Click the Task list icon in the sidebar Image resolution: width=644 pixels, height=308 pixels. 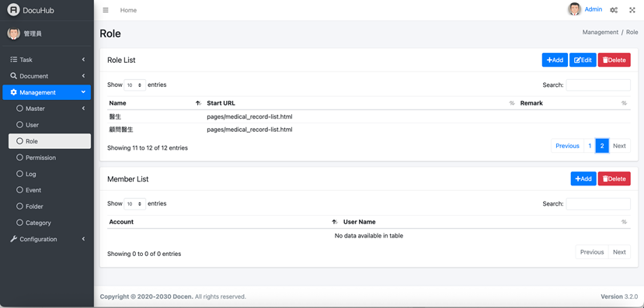coord(13,60)
